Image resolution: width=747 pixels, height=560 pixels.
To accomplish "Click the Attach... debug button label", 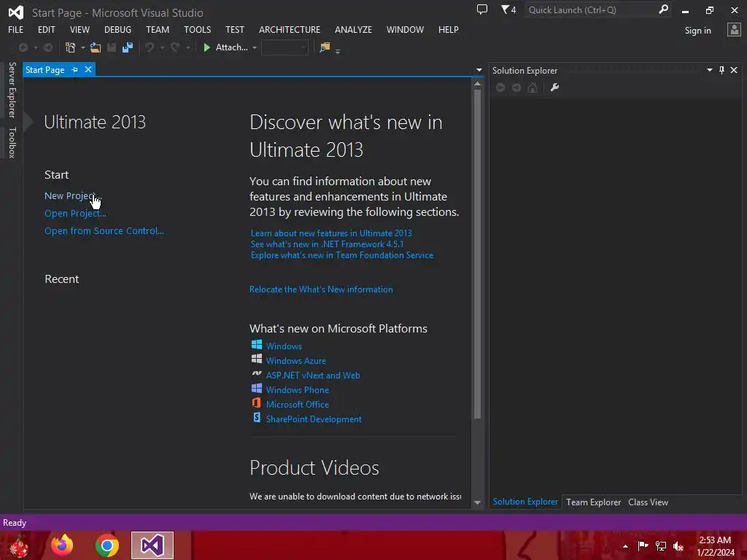I will pyautogui.click(x=231, y=47).
